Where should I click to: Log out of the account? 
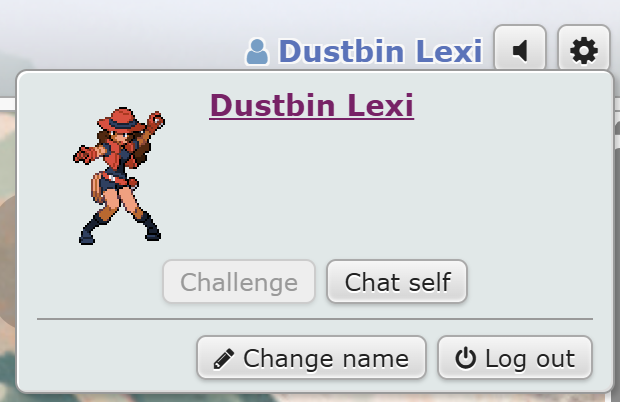(x=515, y=358)
